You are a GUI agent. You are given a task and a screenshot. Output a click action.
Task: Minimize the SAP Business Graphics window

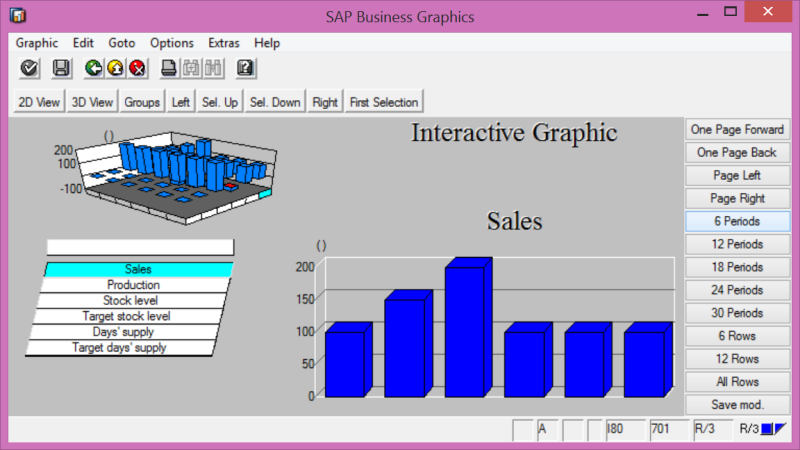tap(703, 13)
